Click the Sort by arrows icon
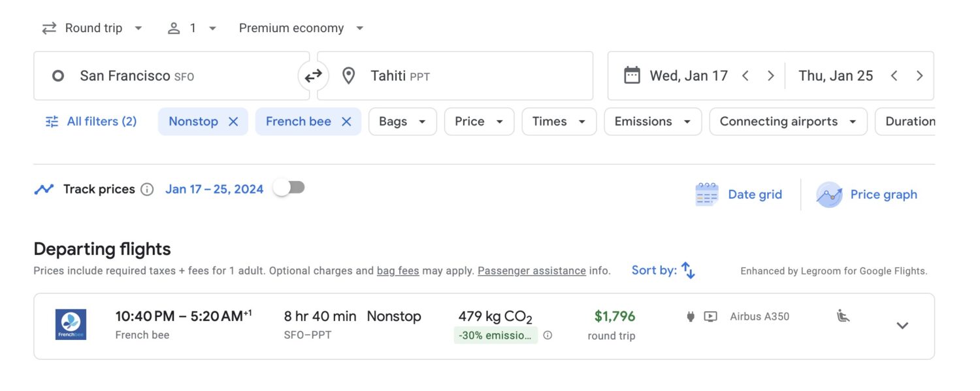 [688, 270]
